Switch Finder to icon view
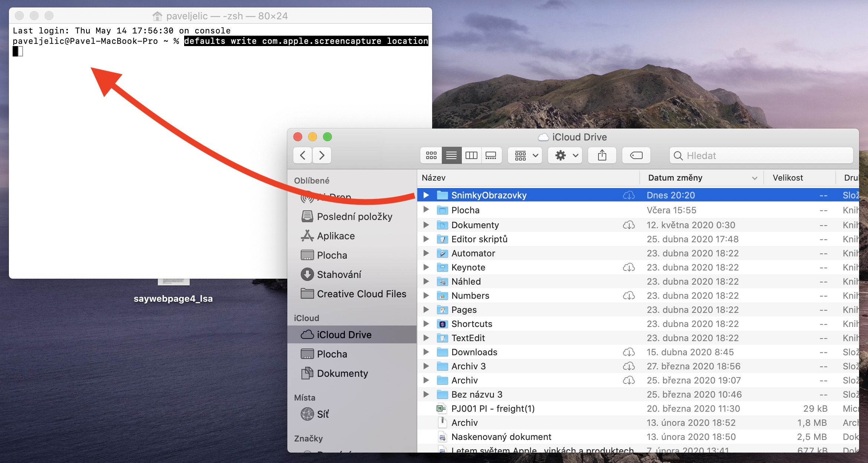This screenshot has width=868, height=463. click(x=431, y=155)
